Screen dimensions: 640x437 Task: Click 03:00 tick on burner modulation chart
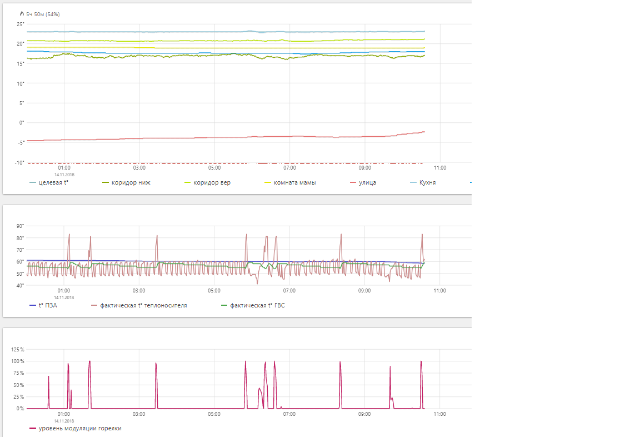pyautogui.click(x=138, y=413)
